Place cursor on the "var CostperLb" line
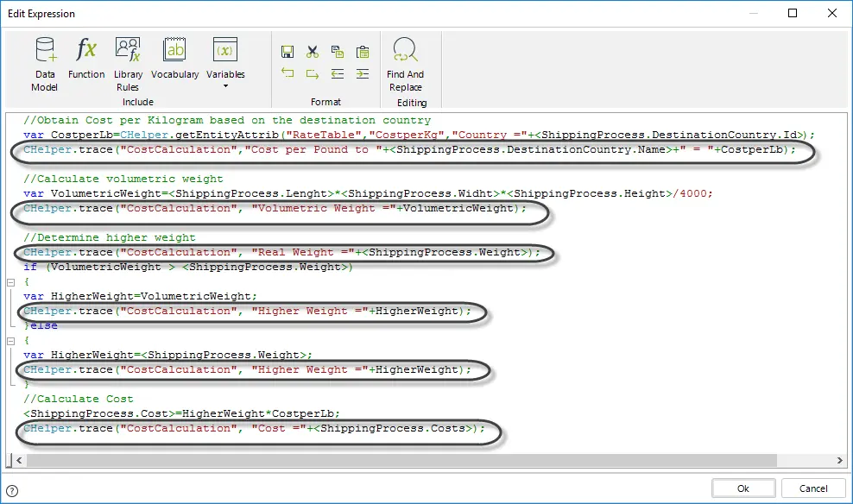The image size is (853, 504). 419,135
